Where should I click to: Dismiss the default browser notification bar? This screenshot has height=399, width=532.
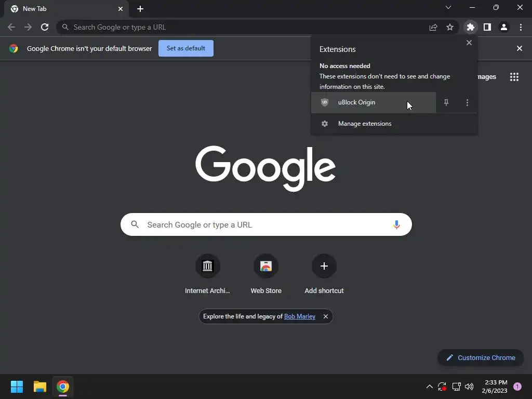pyautogui.click(x=519, y=48)
